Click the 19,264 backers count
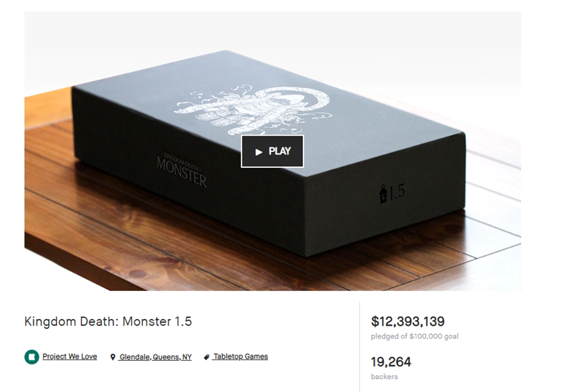This screenshot has width=577, height=392. (x=391, y=362)
